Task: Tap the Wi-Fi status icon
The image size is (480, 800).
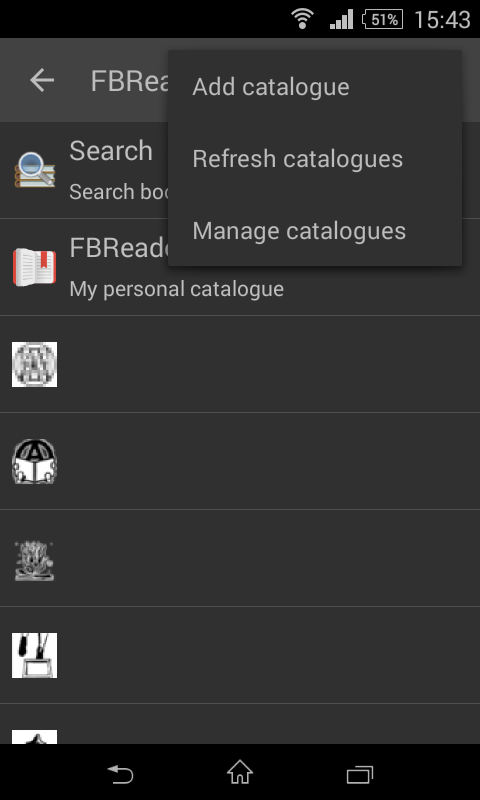Action: [x=302, y=19]
